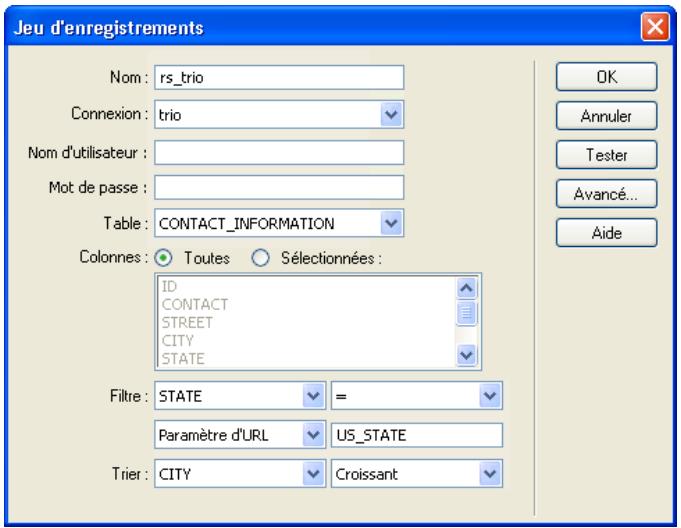The width and height of the screenshot is (681, 528).
Task: Click the Mot de passe input field
Action: (x=279, y=187)
